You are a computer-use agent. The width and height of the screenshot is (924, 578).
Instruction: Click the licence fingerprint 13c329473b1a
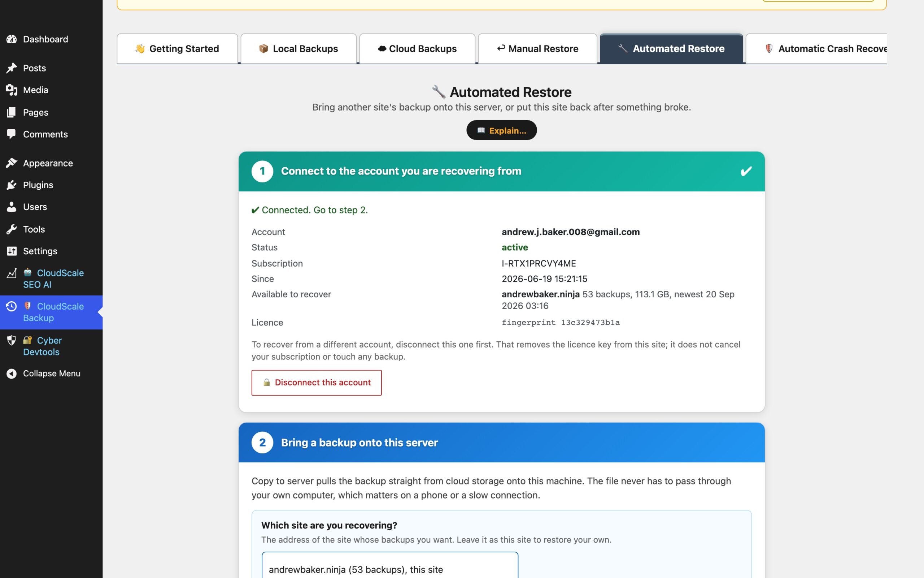tap(590, 322)
